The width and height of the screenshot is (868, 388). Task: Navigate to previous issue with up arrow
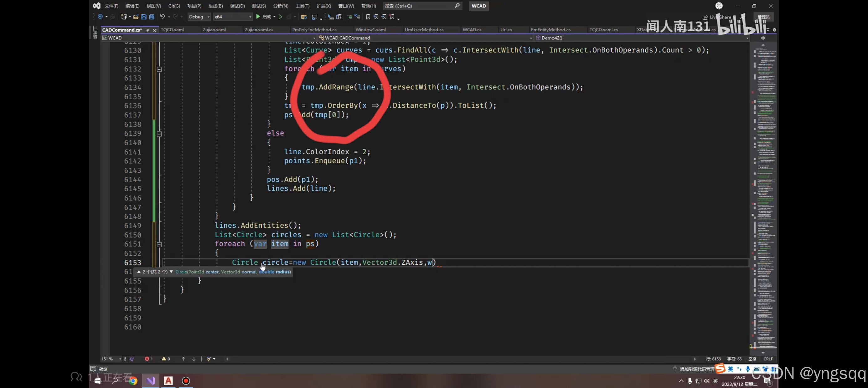click(183, 359)
